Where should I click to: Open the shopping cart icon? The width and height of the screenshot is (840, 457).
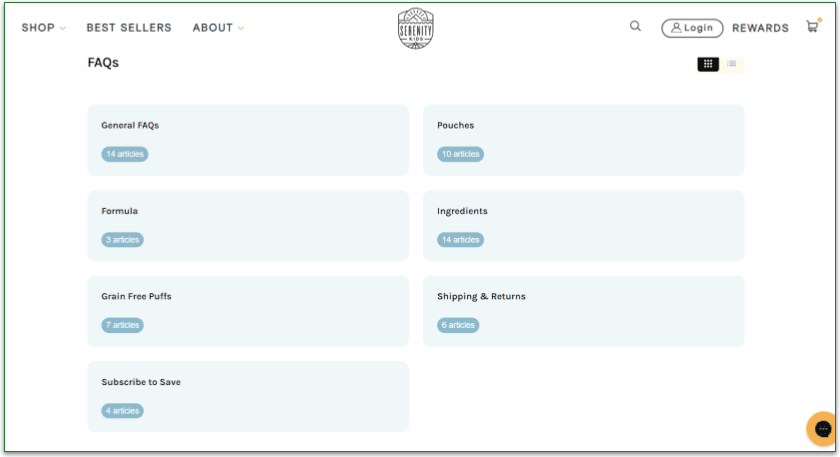[812, 27]
